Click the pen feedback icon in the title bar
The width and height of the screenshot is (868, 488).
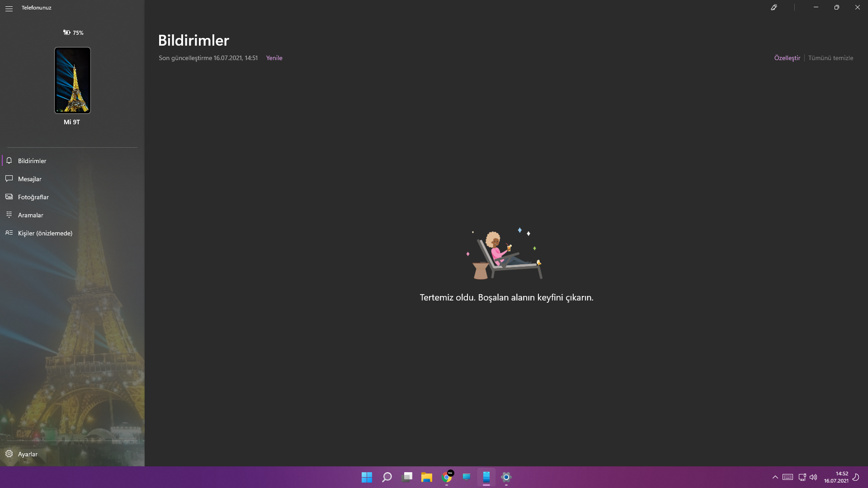click(774, 7)
